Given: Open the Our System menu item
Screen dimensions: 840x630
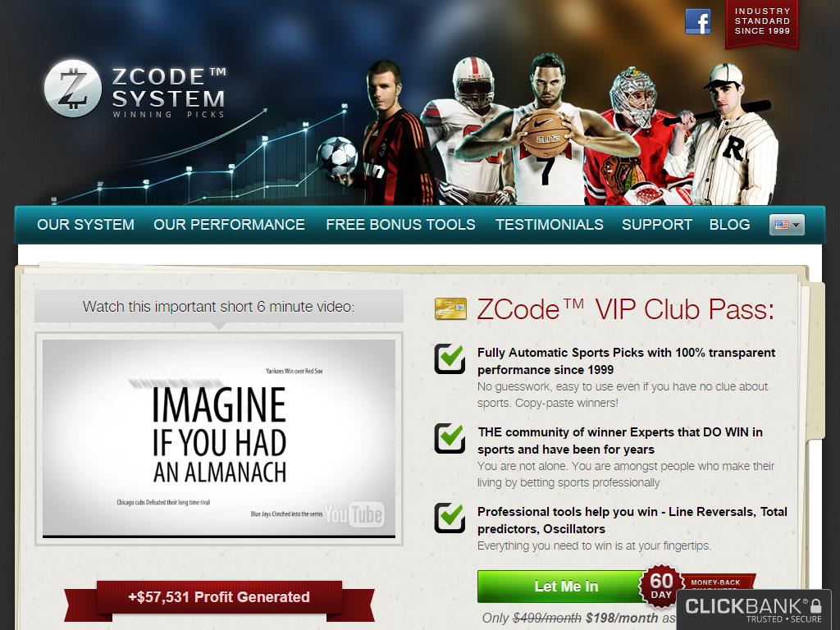Looking at the screenshot, I should pyautogui.click(x=85, y=225).
